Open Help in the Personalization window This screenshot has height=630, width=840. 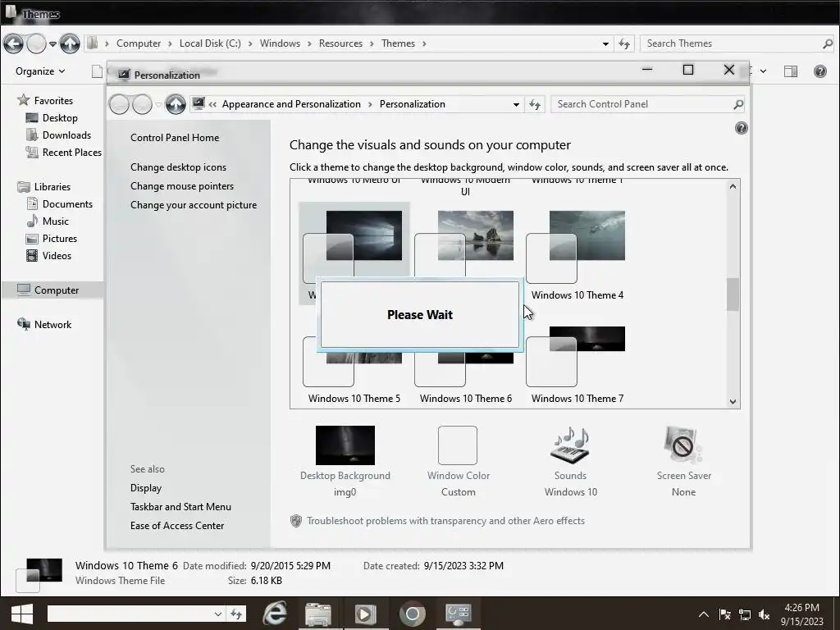[741, 128]
